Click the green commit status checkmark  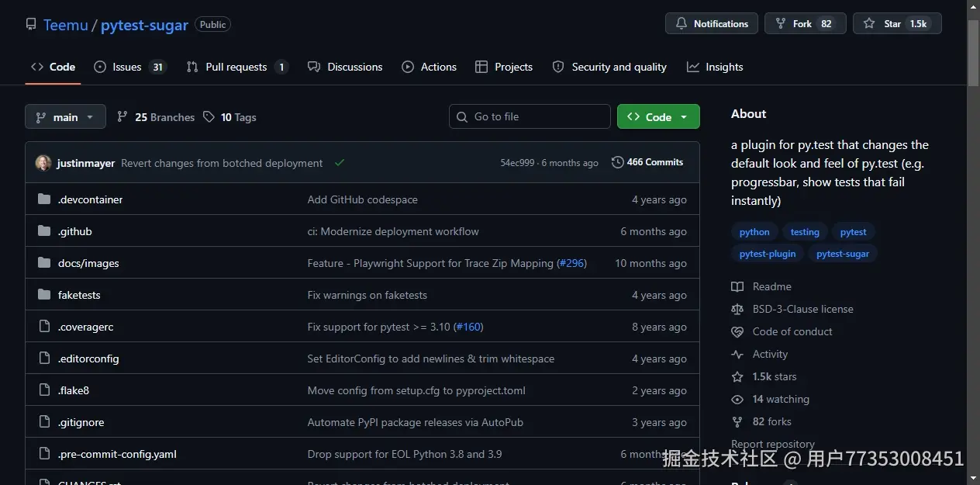tap(340, 163)
